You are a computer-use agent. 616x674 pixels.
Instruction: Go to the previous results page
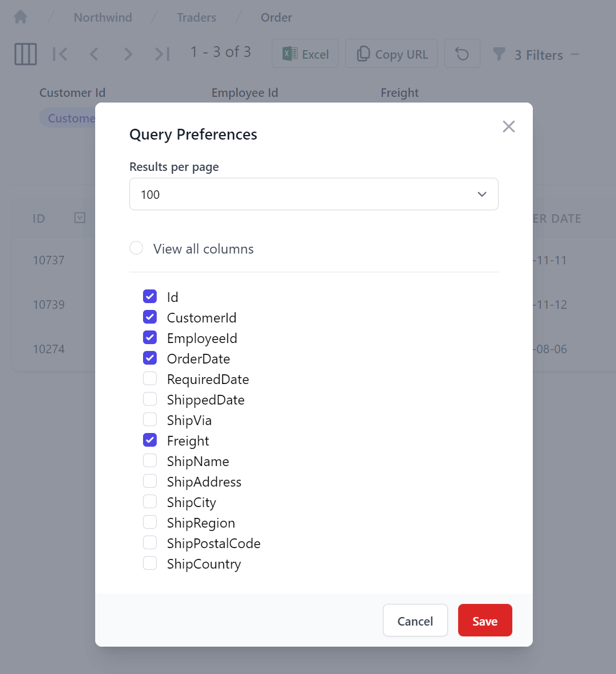(94, 54)
